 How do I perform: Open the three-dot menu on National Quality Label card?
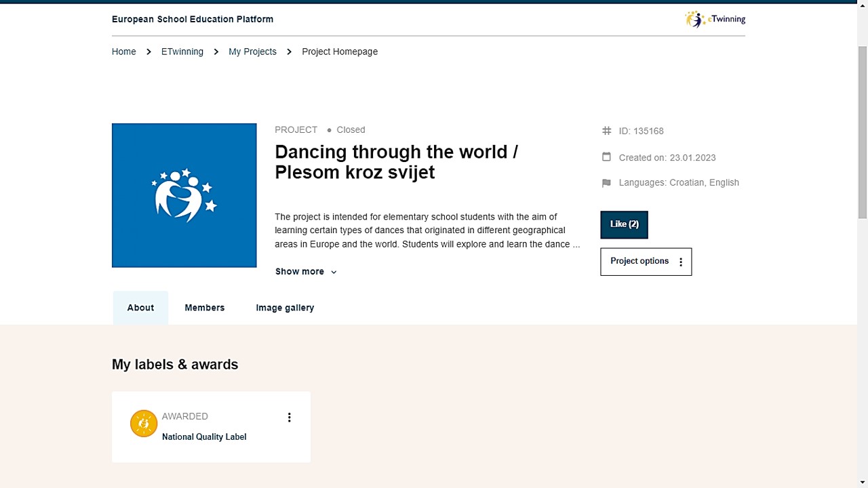click(290, 418)
